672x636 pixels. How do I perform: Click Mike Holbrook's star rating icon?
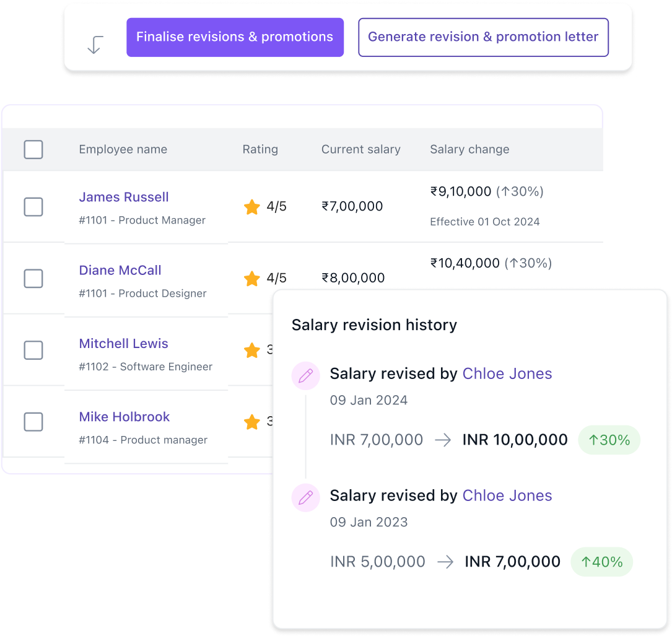(252, 421)
